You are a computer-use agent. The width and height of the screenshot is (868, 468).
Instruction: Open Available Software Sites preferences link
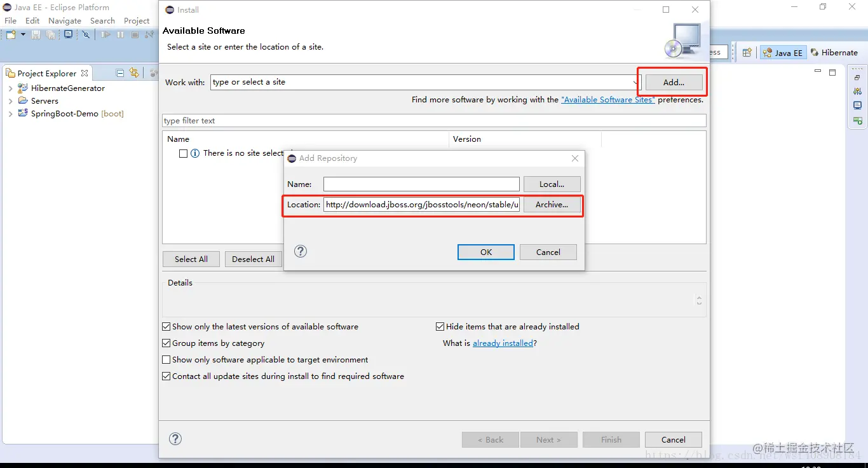pos(607,100)
